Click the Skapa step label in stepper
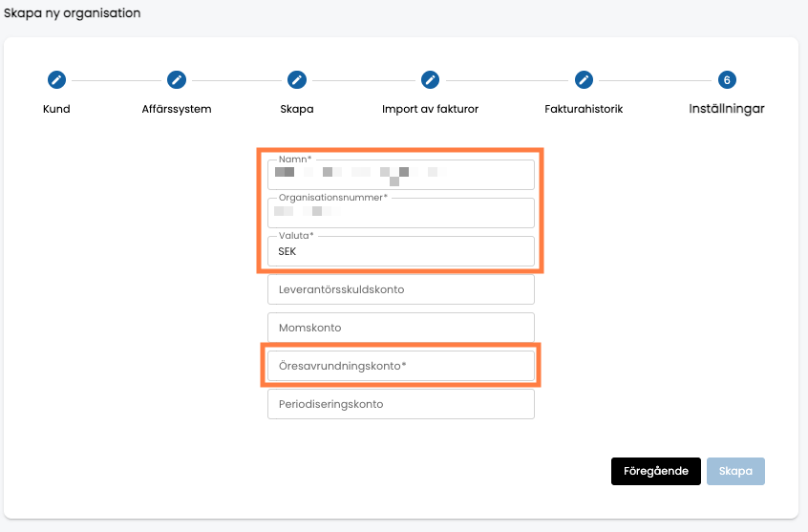The width and height of the screenshot is (808, 532). pyautogui.click(x=297, y=109)
